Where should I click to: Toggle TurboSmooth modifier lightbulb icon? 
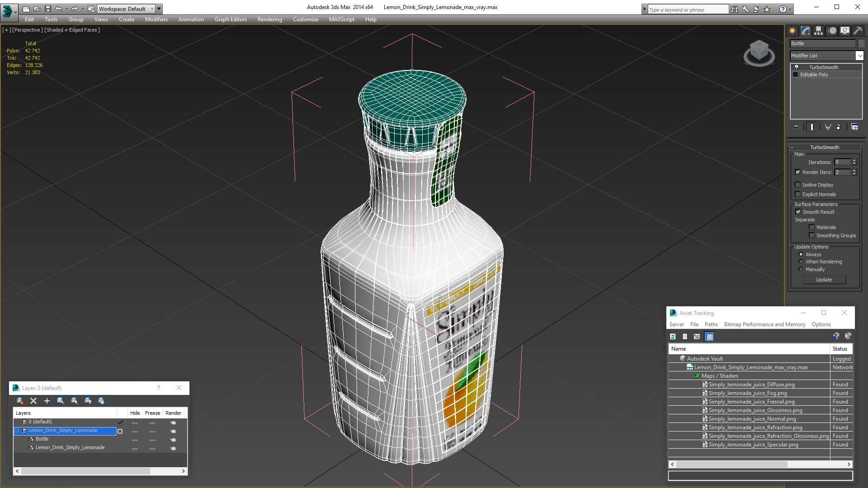click(x=797, y=67)
